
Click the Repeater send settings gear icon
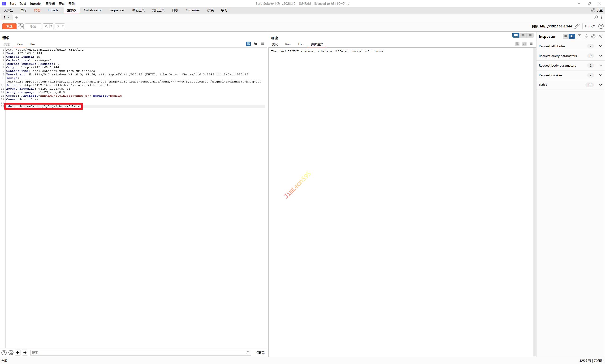[x=21, y=26]
